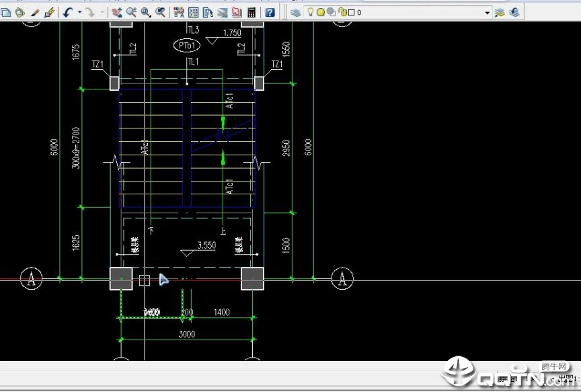Screen dimensions: 581x392
Task: Click the 3000 dimension text in drawing
Action: coord(186,334)
